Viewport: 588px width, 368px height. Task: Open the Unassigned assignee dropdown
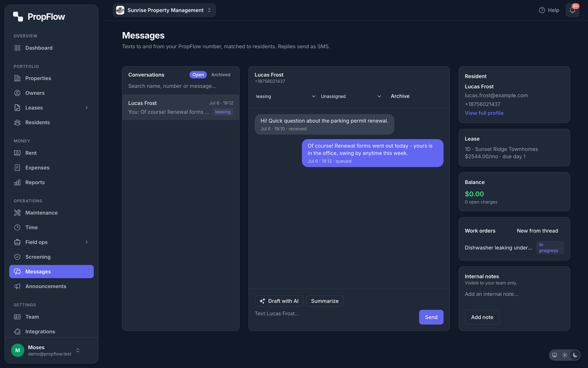[351, 96]
